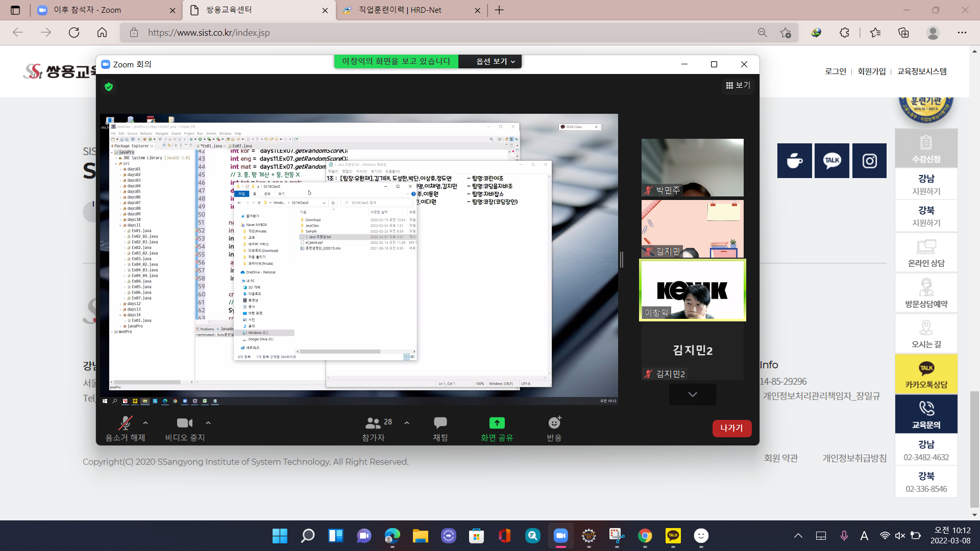Viewport: 980px width, 551px height.
Task: Refresh the browser page
Action: coord(74,33)
